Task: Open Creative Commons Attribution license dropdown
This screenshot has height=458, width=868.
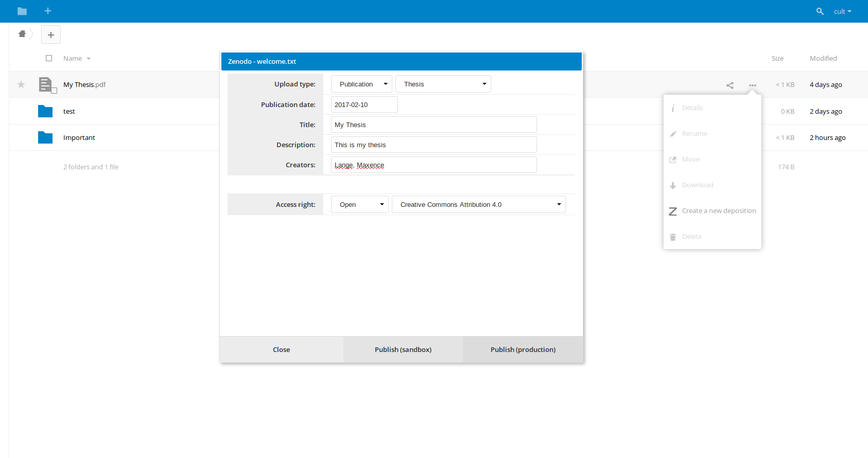Action: 479,204
